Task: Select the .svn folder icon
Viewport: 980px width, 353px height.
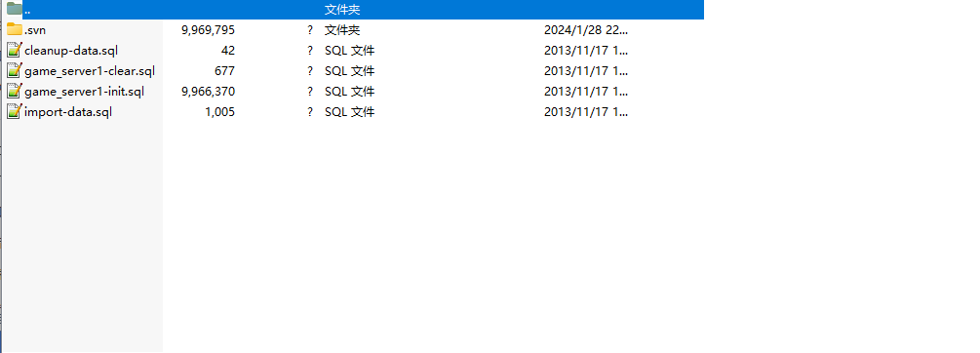Action: coord(15,29)
